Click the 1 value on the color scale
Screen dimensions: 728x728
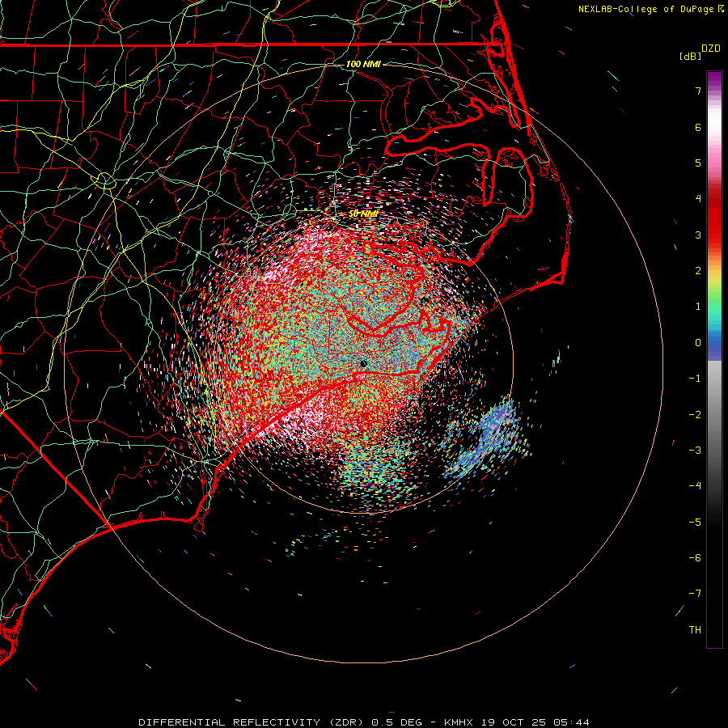[698, 307]
